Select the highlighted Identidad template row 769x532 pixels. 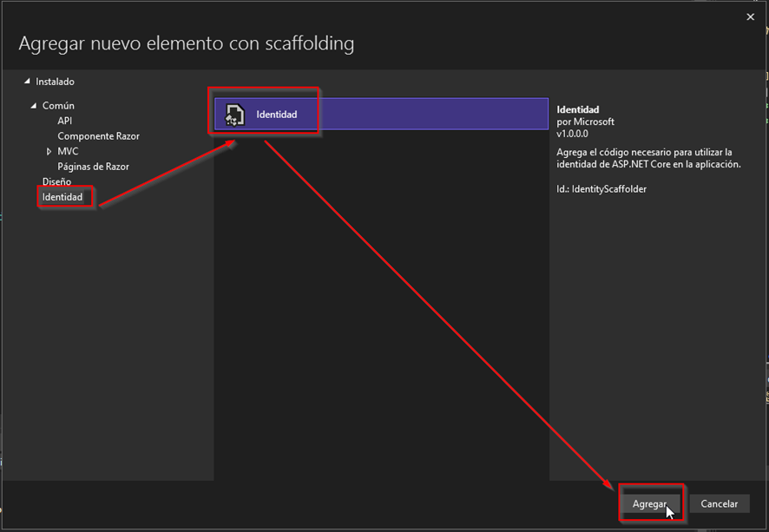[382, 115]
